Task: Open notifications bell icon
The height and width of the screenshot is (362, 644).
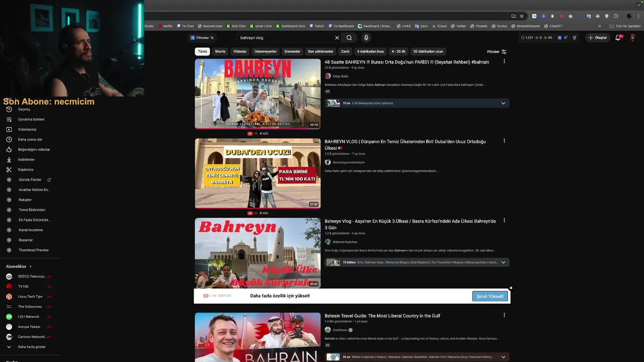Action: tap(618, 38)
